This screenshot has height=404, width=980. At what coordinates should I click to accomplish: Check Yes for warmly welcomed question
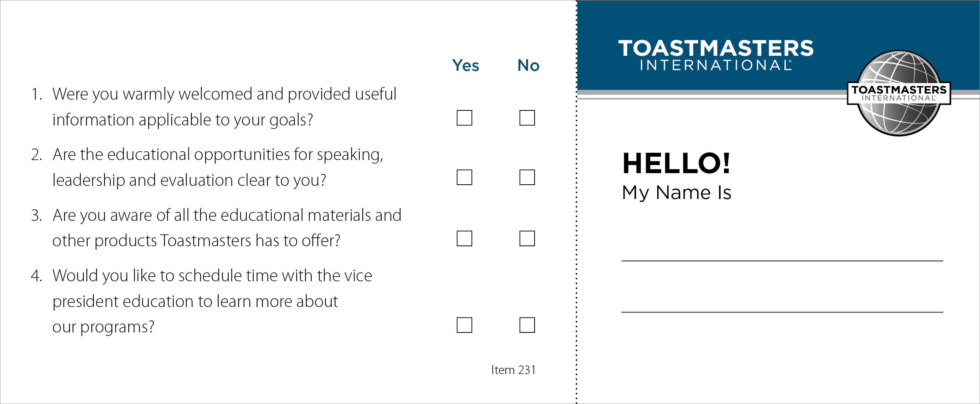pos(464,118)
